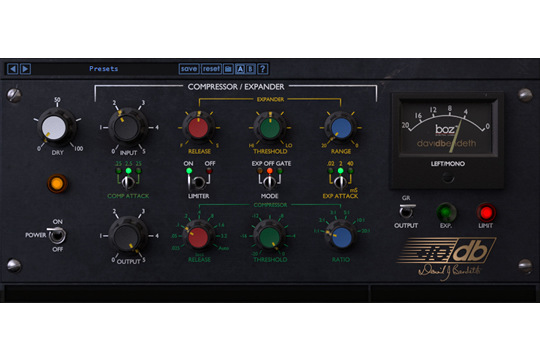Adjust the green compressor THRESHOLD knob
This screenshot has width=540, height=360.
tap(270, 237)
